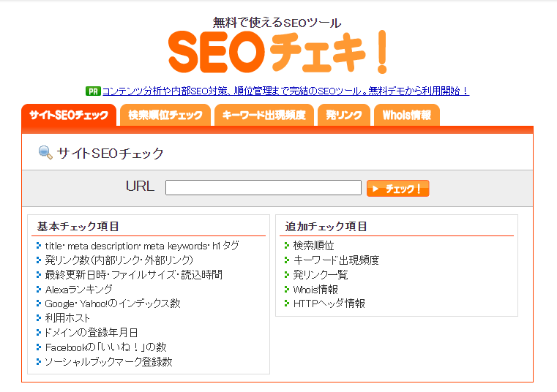The width and height of the screenshot is (557, 392).
Task: Switch to the 検索順位チェック tab
Action: [x=165, y=115]
